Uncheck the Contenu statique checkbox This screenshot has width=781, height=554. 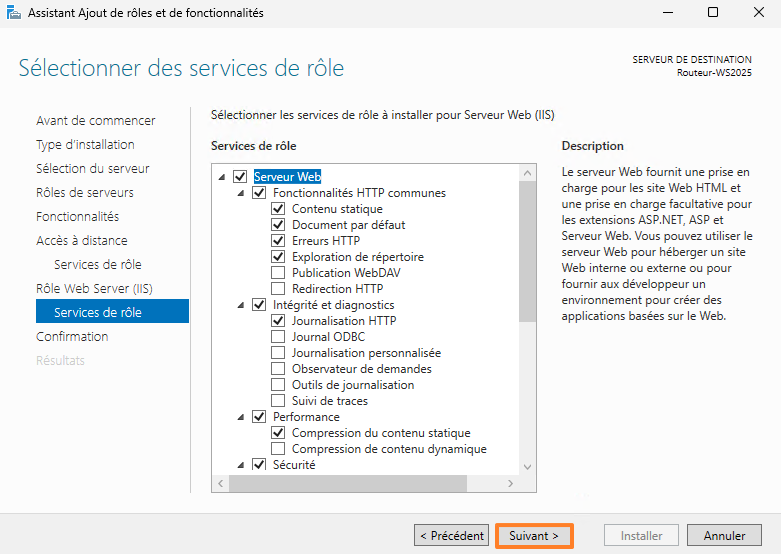(278, 208)
